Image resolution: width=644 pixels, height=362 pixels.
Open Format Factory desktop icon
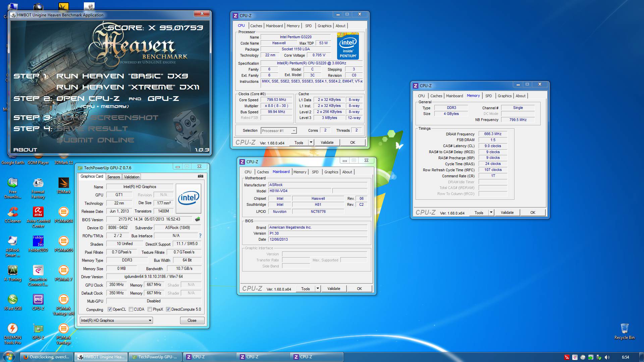click(38, 188)
